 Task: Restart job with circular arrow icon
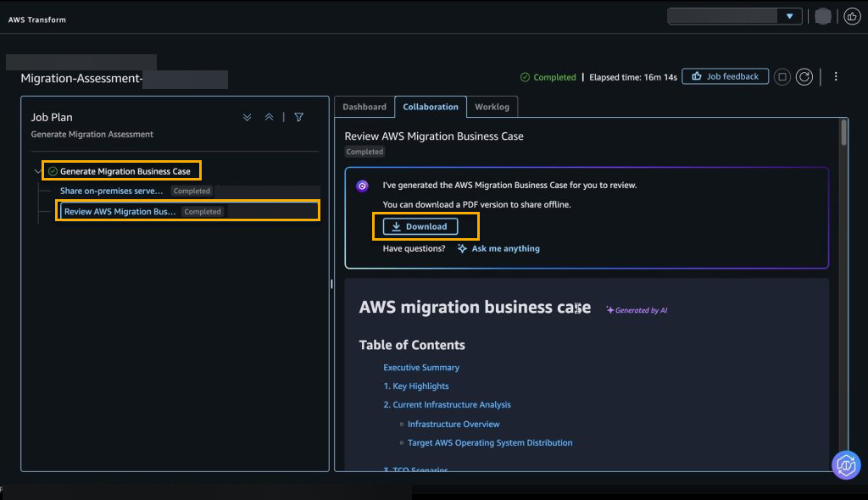(x=804, y=77)
